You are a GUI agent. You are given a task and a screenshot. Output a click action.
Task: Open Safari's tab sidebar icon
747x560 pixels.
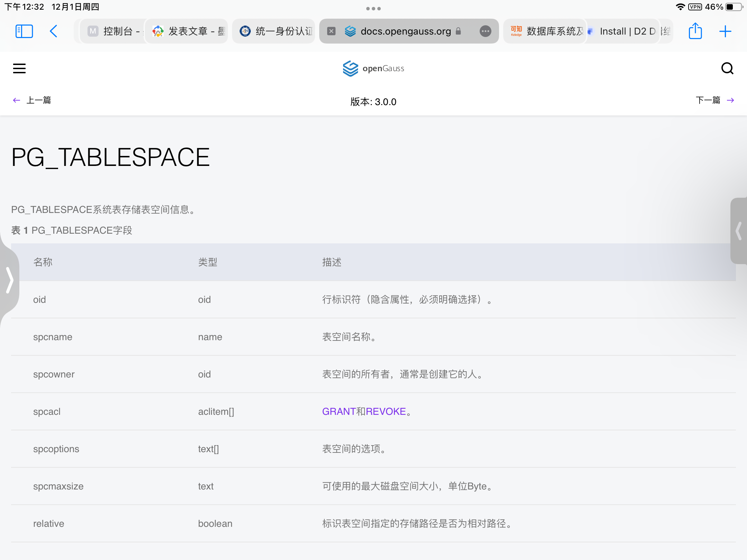(x=24, y=31)
